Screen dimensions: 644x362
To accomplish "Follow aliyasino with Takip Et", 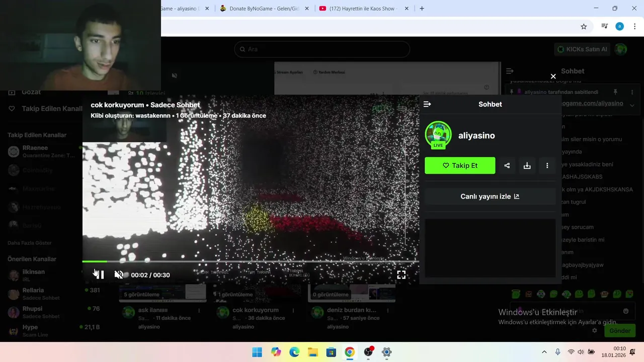I will click(460, 165).
